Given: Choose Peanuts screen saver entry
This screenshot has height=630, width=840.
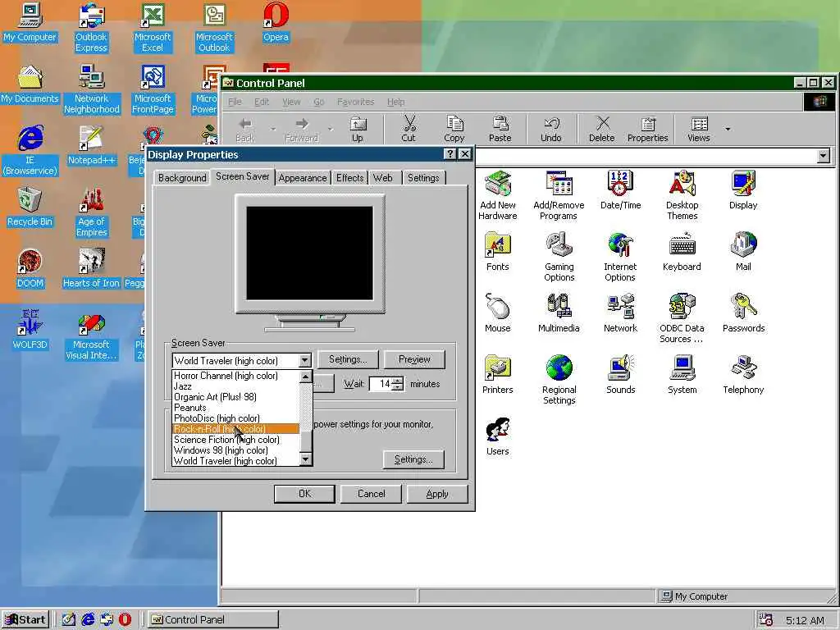Looking at the screenshot, I should click(235, 408).
